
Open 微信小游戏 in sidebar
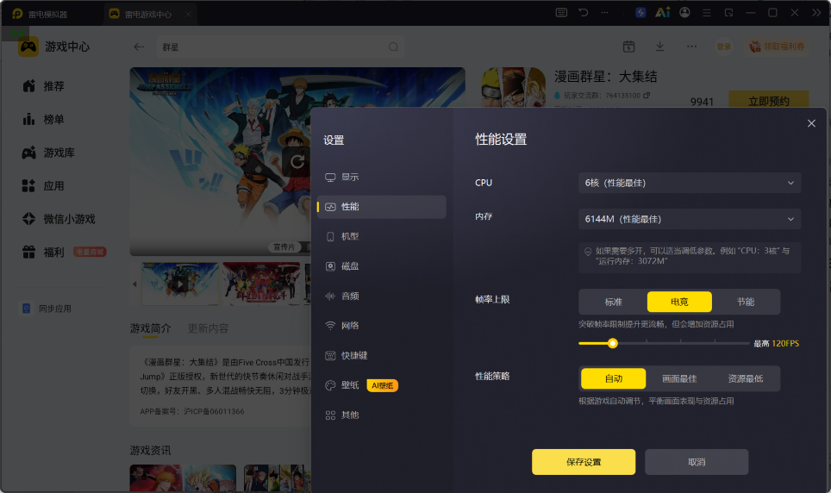coord(58,219)
